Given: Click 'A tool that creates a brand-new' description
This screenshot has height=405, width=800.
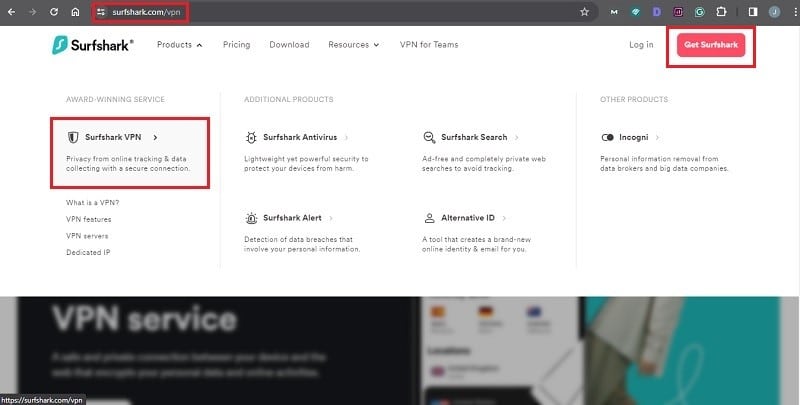Looking at the screenshot, I should coord(476,244).
